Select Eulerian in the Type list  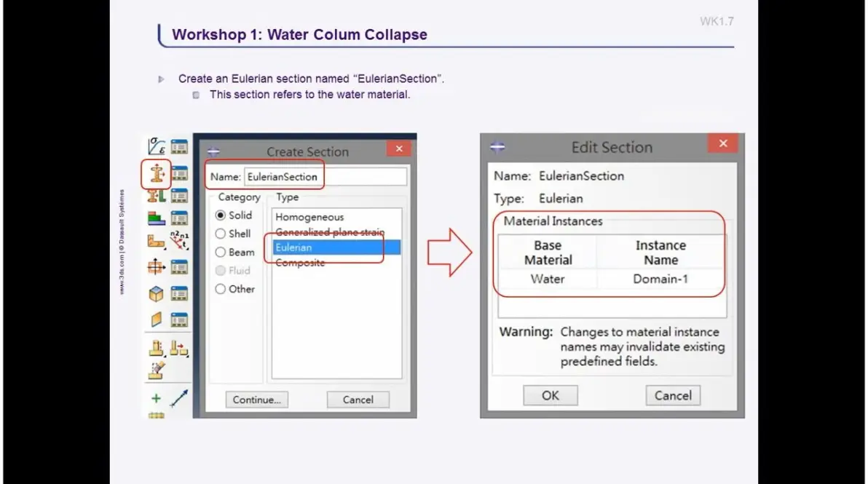pyautogui.click(x=336, y=247)
